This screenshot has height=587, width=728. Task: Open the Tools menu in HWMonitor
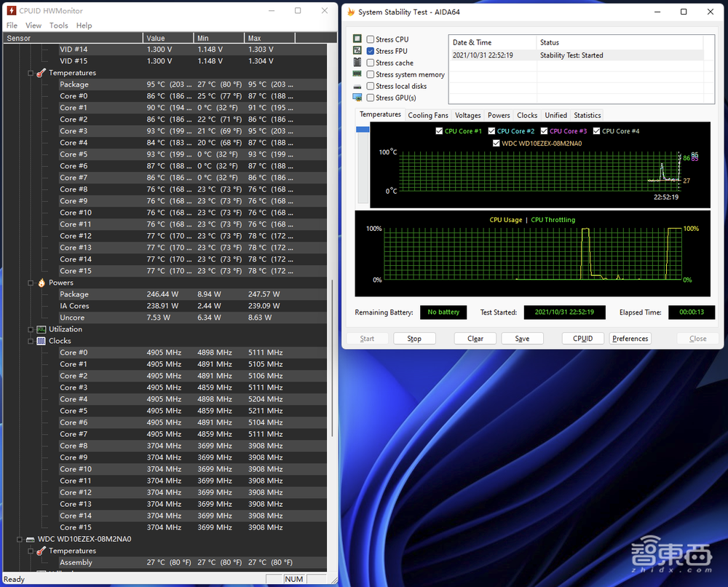pos(59,25)
